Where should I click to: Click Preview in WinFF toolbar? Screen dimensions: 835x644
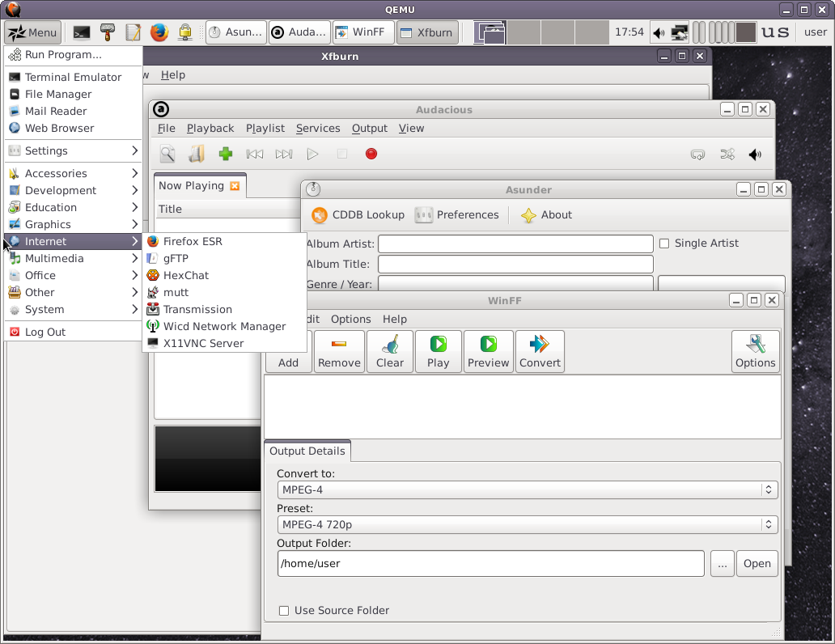(x=489, y=352)
